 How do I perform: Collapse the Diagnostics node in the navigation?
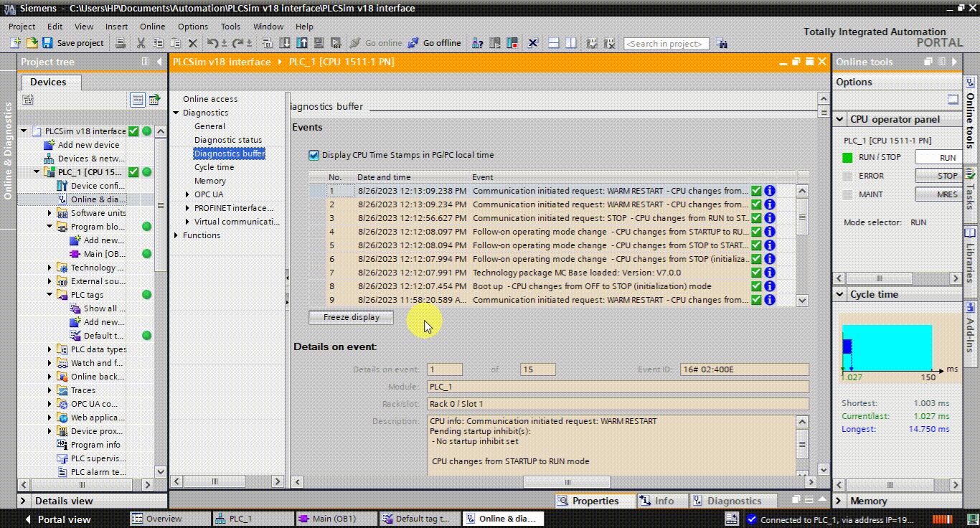tap(176, 112)
